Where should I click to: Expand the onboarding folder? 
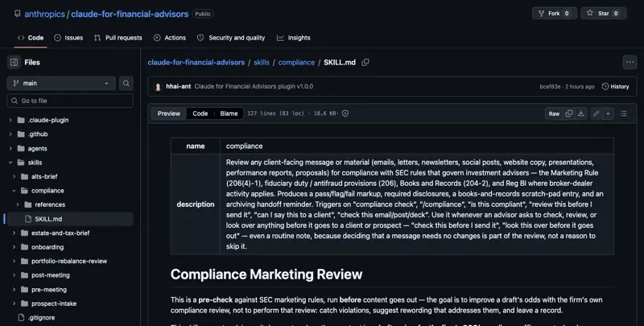click(14, 247)
